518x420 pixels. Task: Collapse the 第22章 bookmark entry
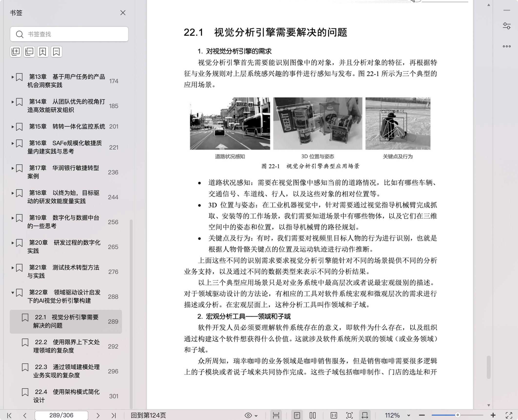click(x=13, y=293)
